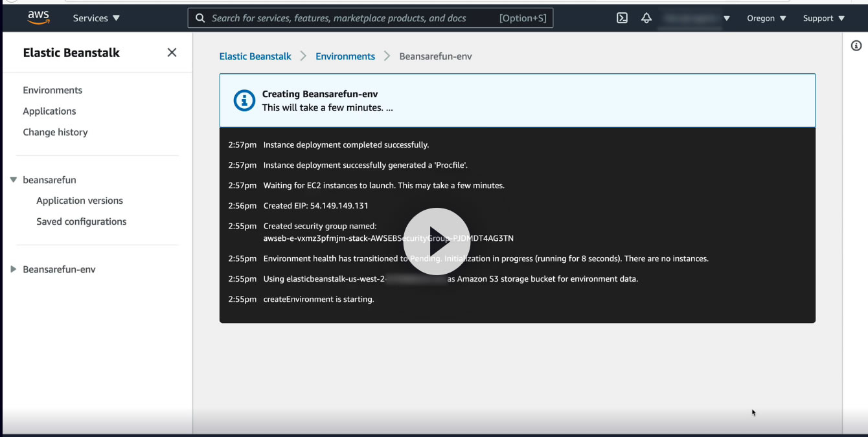Click the 'generated a Procfile' log line
The width and height of the screenshot is (868, 437).
click(x=365, y=165)
